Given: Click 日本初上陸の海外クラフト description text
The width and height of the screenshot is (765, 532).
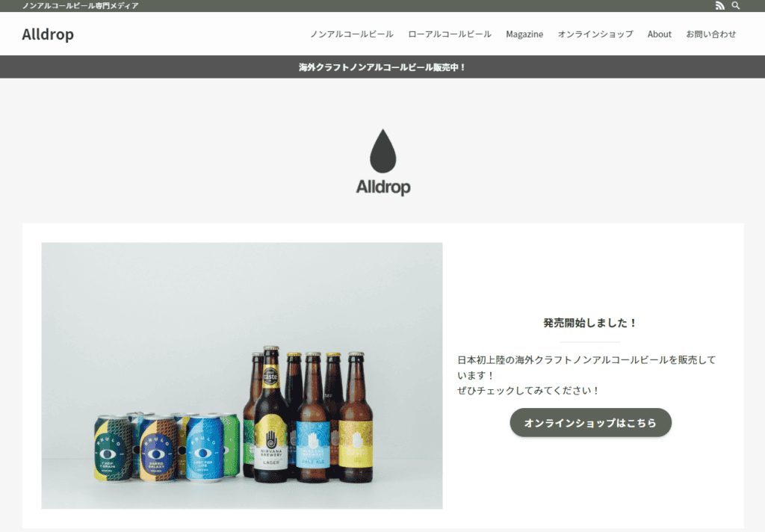Looking at the screenshot, I should (586, 368).
